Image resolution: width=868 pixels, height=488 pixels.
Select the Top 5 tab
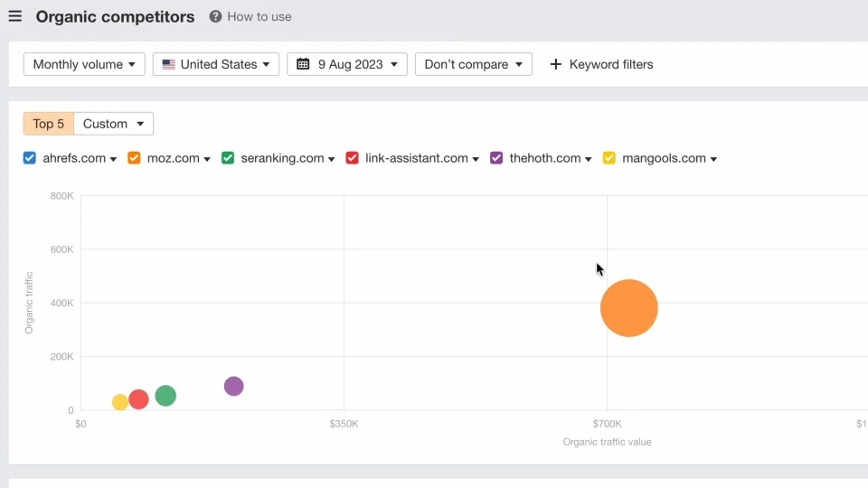point(48,124)
